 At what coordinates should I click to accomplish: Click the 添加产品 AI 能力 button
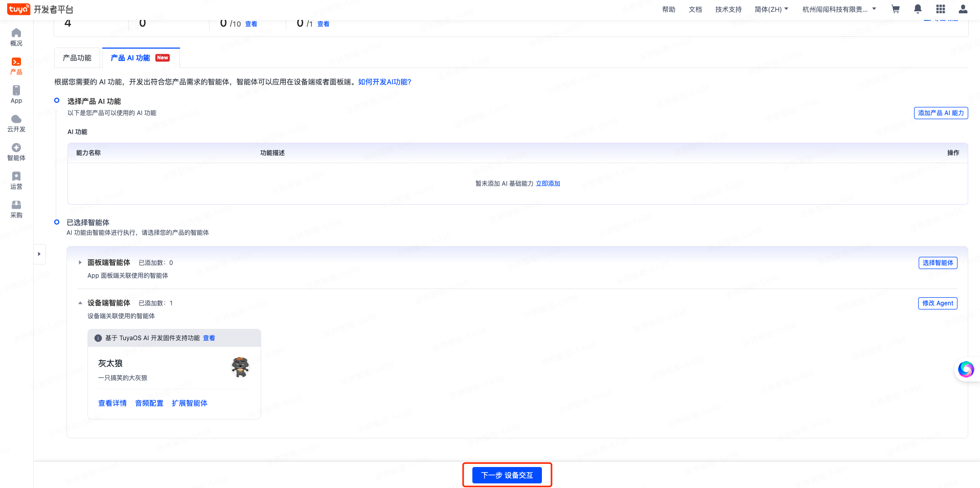tap(941, 113)
